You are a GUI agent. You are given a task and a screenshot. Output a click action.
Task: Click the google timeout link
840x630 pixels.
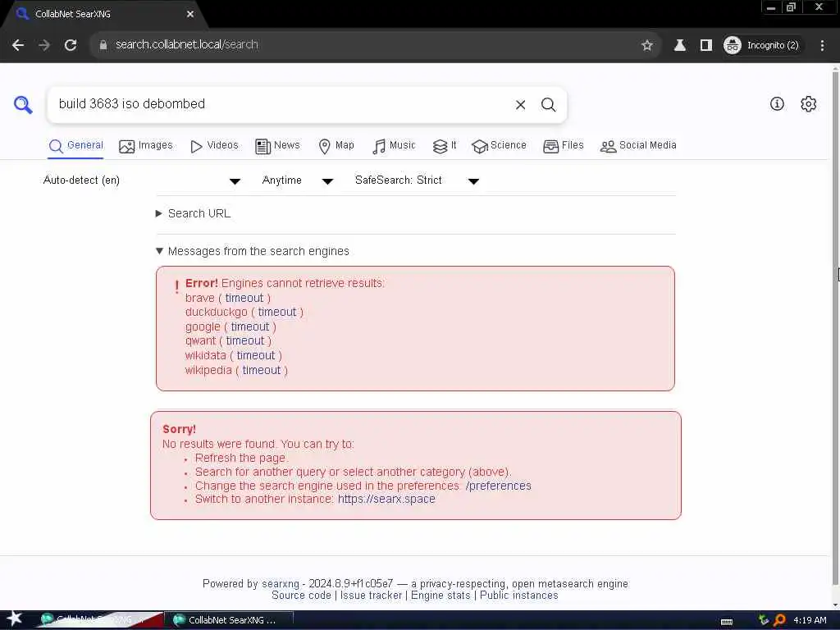coord(249,326)
